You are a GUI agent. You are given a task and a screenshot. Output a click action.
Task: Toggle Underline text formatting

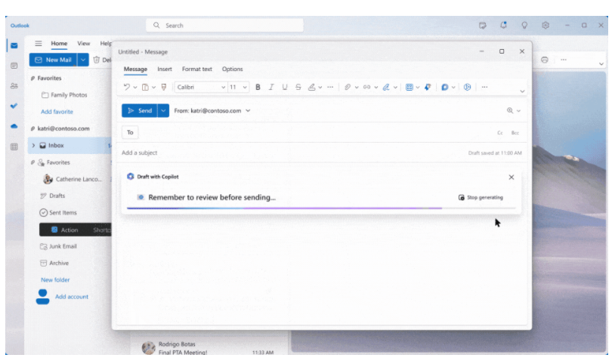click(285, 87)
